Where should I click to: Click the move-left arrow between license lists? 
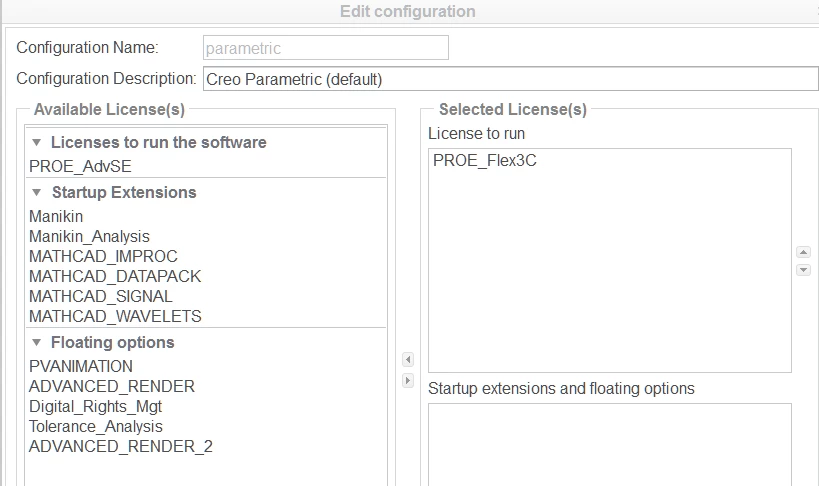pos(408,360)
